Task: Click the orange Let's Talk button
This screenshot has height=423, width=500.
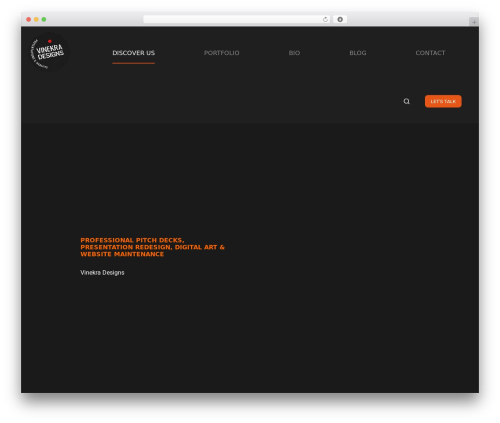Action: coord(443,101)
